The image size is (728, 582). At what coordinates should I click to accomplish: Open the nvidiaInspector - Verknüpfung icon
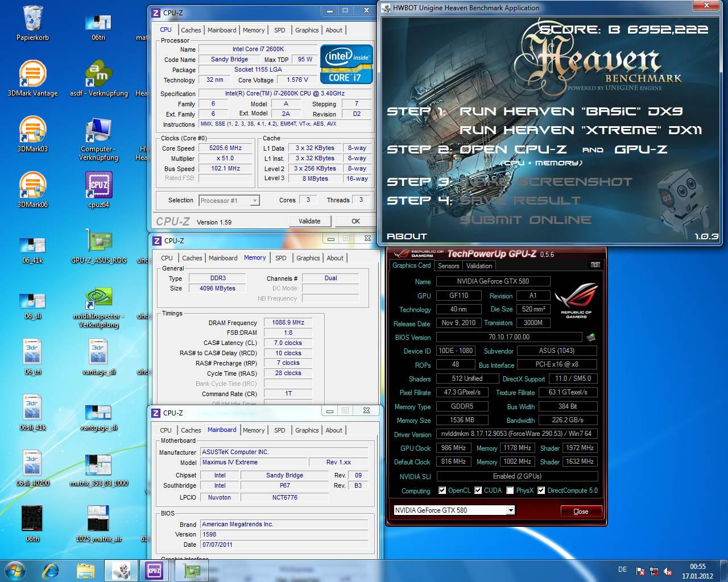coord(98,307)
